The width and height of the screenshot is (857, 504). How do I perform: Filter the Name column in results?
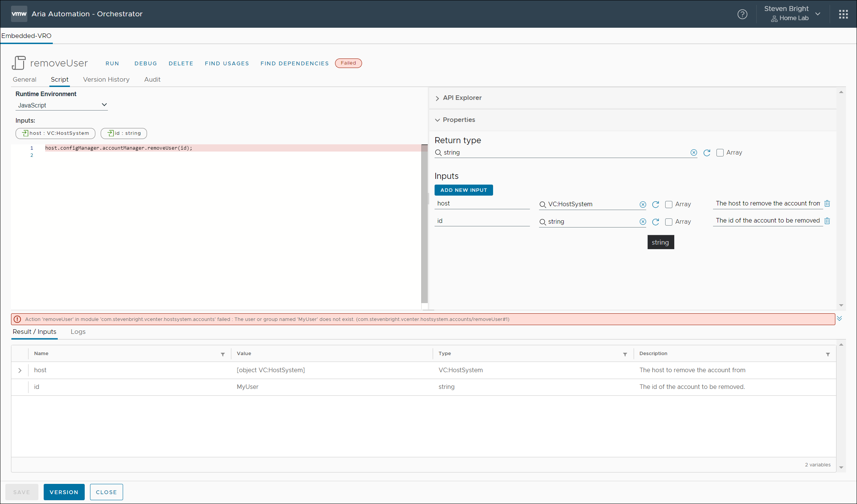(223, 354)
